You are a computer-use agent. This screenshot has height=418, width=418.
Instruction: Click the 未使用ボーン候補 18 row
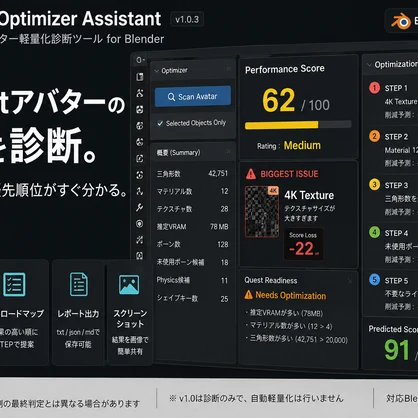(x=193, y=262)
